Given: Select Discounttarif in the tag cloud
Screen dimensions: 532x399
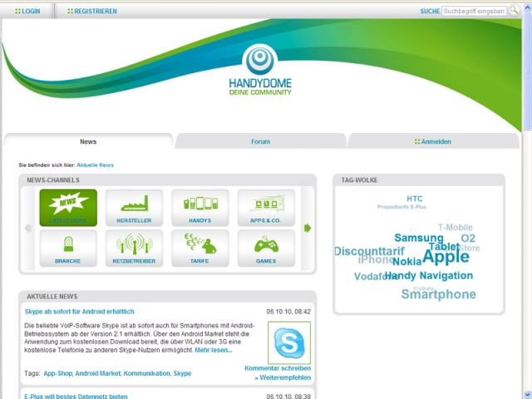Looking at the screenshot, I should tap(369, 251).
